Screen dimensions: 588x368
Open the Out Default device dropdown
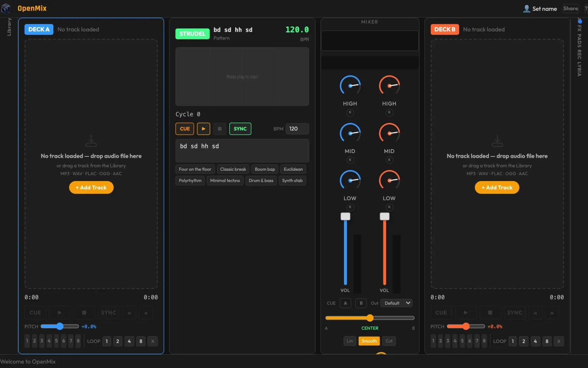pyautogui.click(x=397, y=303)
